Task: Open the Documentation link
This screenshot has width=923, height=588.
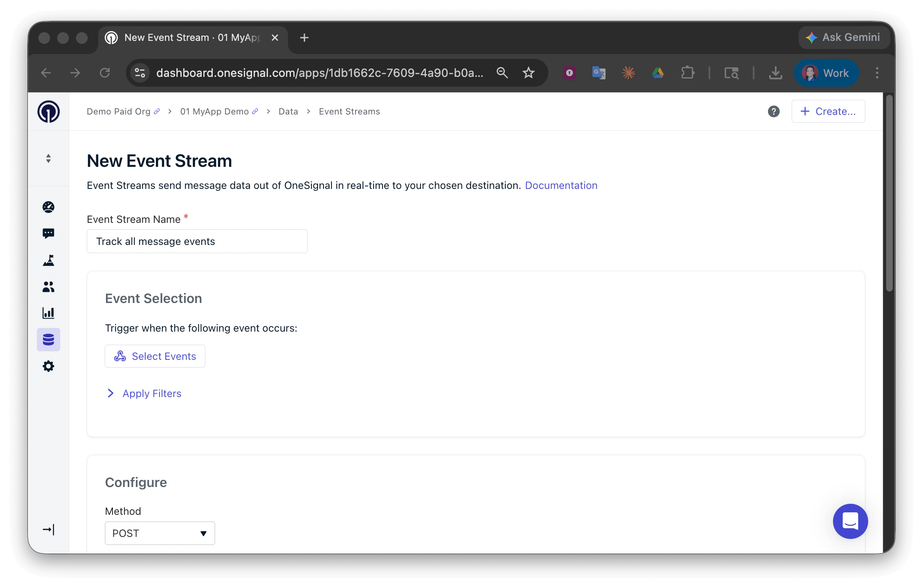Action: point(561,185)
